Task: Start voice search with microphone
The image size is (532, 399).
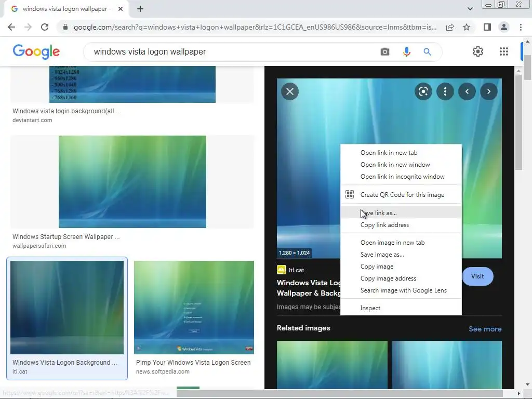Action: pos(406,52)
